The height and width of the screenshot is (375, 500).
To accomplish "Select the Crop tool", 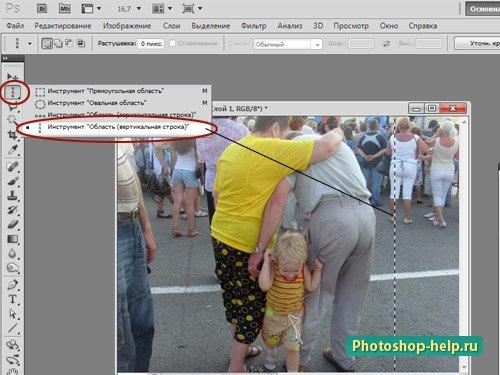I will pos(13,135).
